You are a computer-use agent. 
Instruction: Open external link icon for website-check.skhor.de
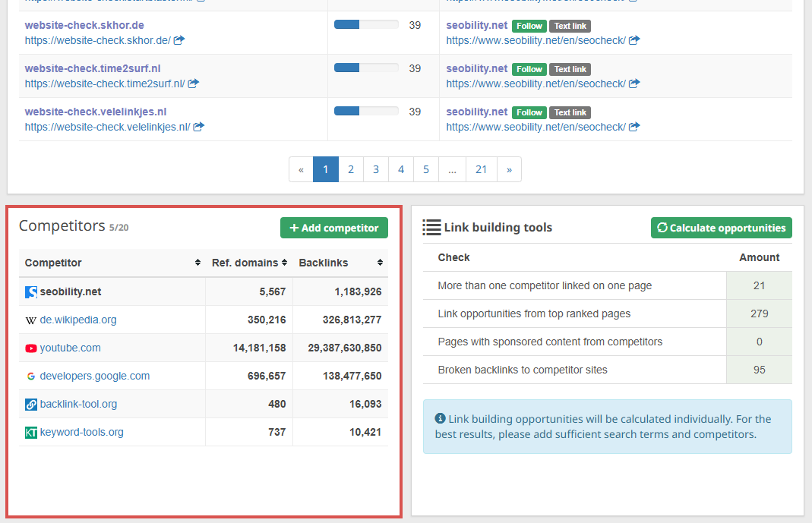(x=179, y=40)
